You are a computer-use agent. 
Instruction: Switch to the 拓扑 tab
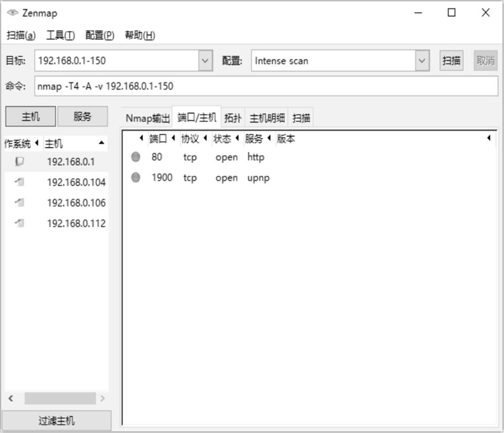(233, 118)
